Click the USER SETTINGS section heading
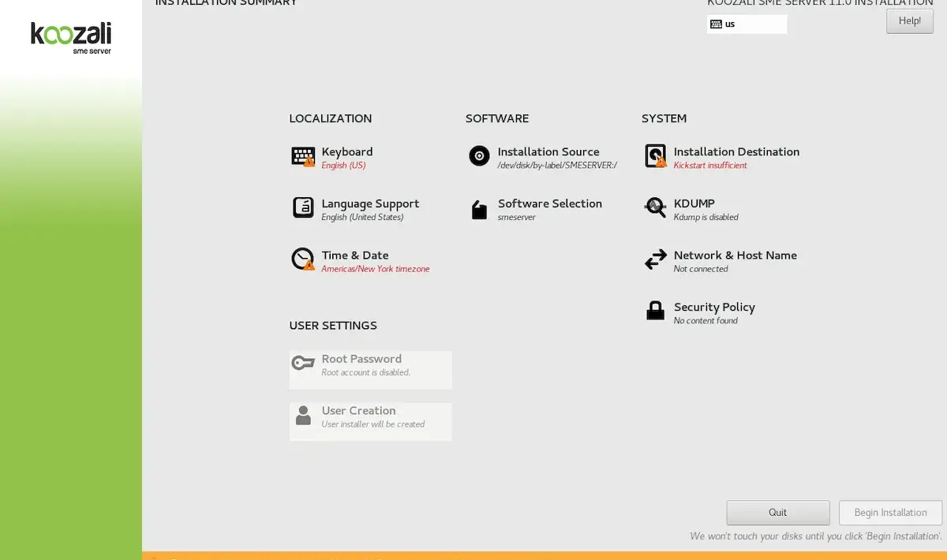 [x=333, y=326]
